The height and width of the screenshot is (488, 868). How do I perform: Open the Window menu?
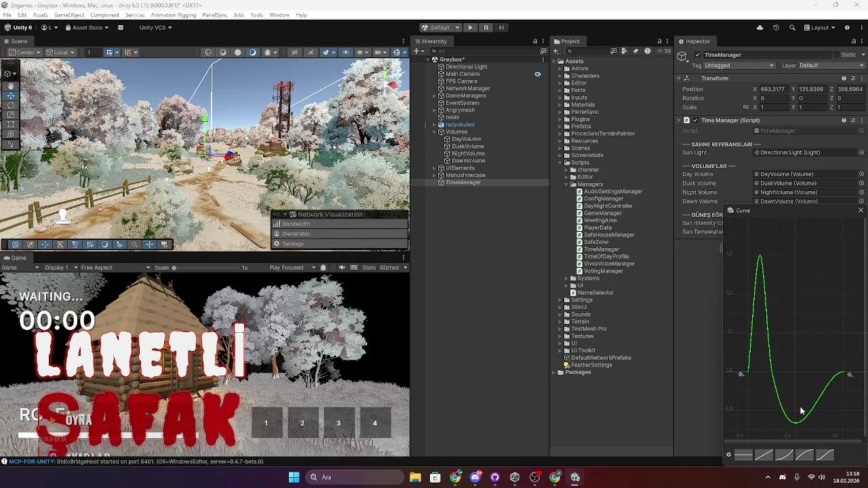point(279,15)
